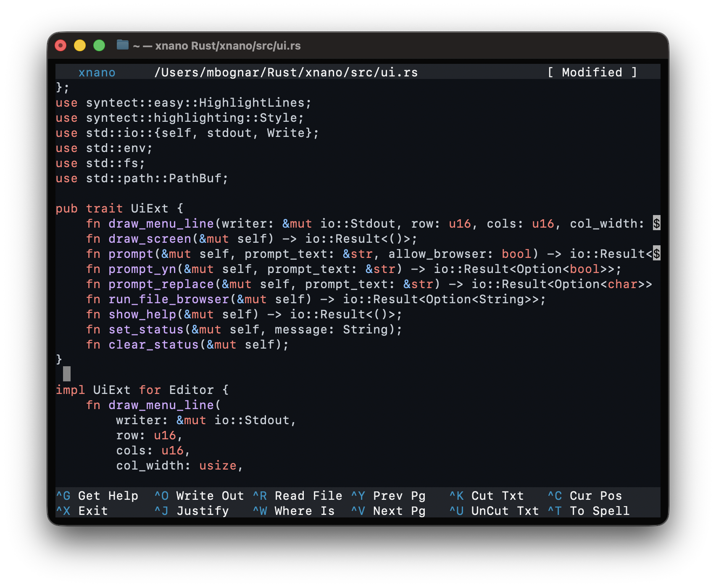Click the 'cols: u16,' parameter line in impl

point(153,450)
